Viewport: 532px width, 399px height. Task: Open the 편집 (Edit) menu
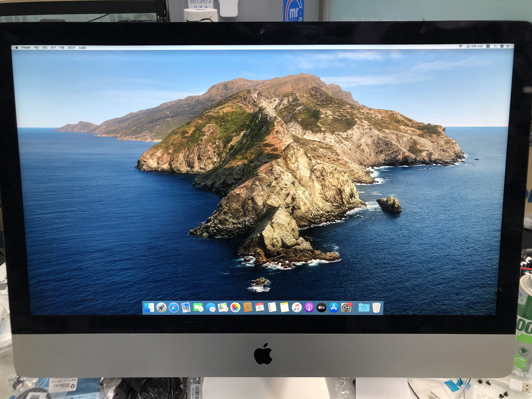click(x=45, y=48)
